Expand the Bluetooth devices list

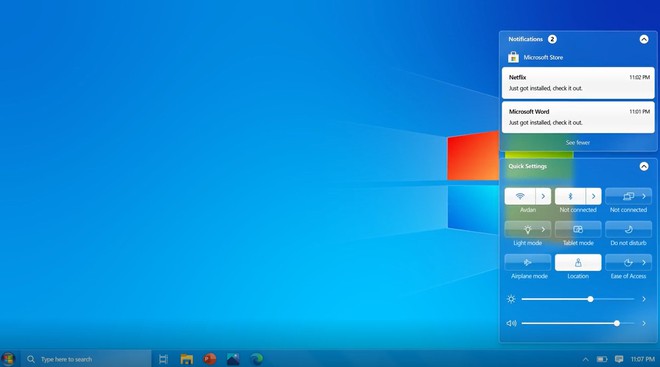pos(593,196)
